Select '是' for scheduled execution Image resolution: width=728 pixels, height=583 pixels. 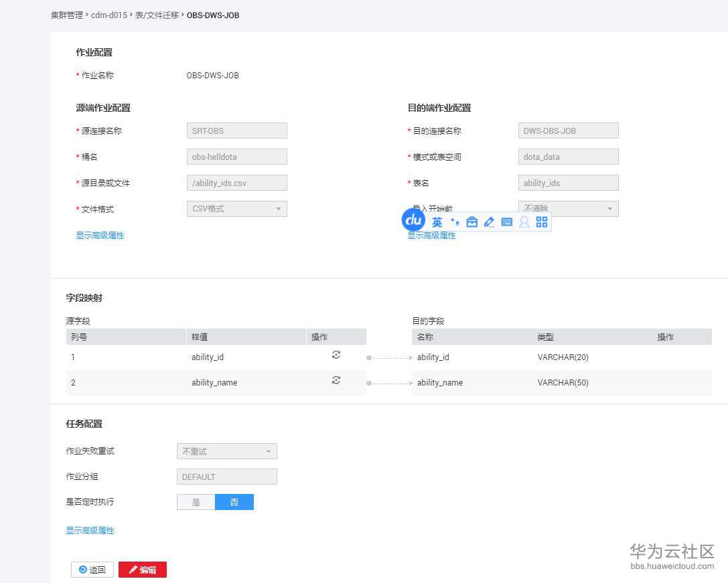(196, 502)
